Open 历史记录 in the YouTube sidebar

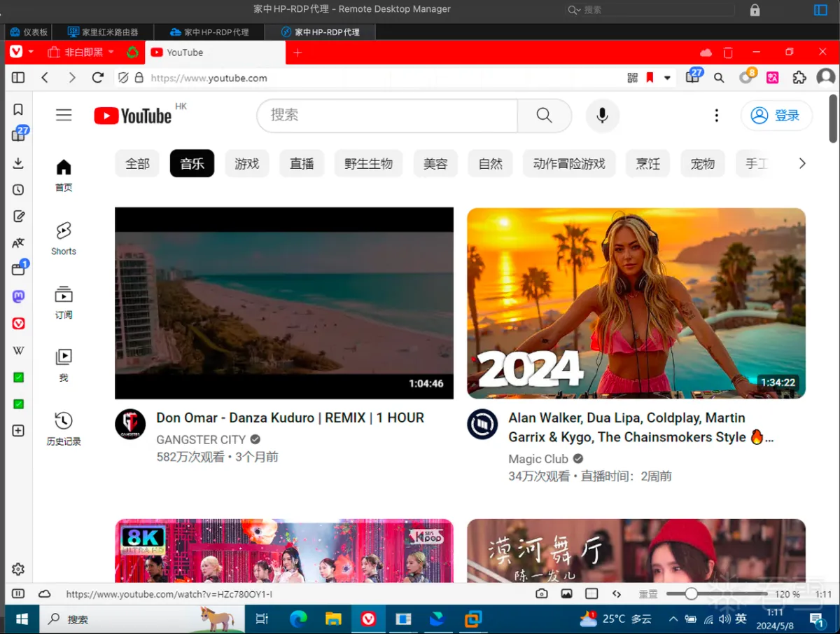64,429
